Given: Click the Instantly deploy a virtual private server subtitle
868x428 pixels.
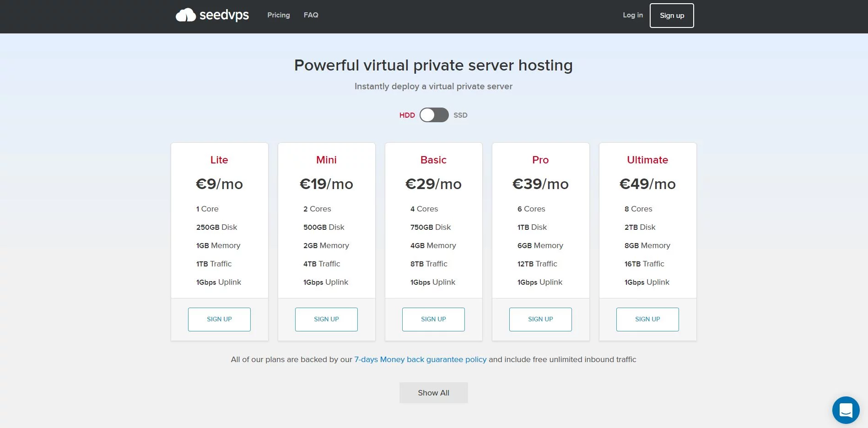Looking at the screenshot, I should point(433,87).
